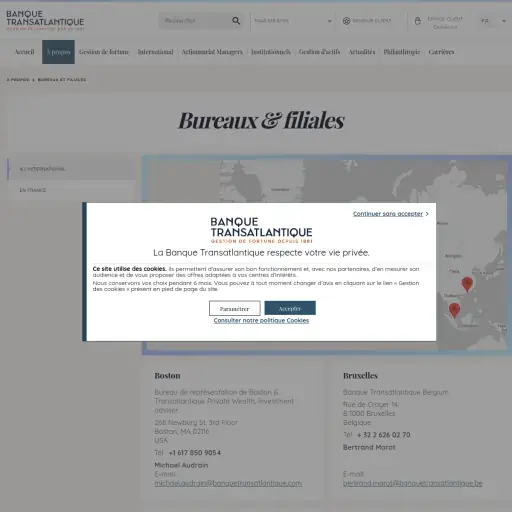Viewport: 512px width, 512px height.
Task: Open the Actualités menu
Action: tap(362, 52)
